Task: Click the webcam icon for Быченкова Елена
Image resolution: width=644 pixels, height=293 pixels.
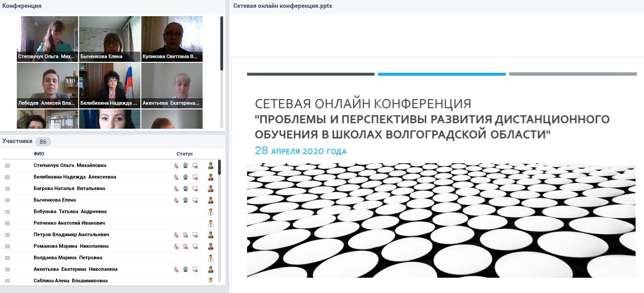Action: pyautogui.click(x=185, y=200)
